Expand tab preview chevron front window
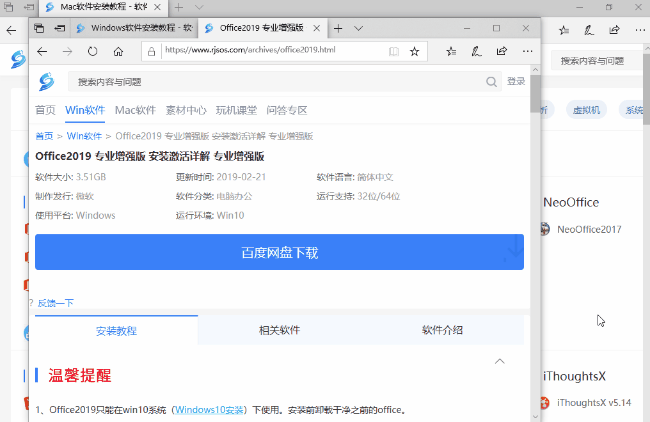The image size is (650, 422). point(359,29)
